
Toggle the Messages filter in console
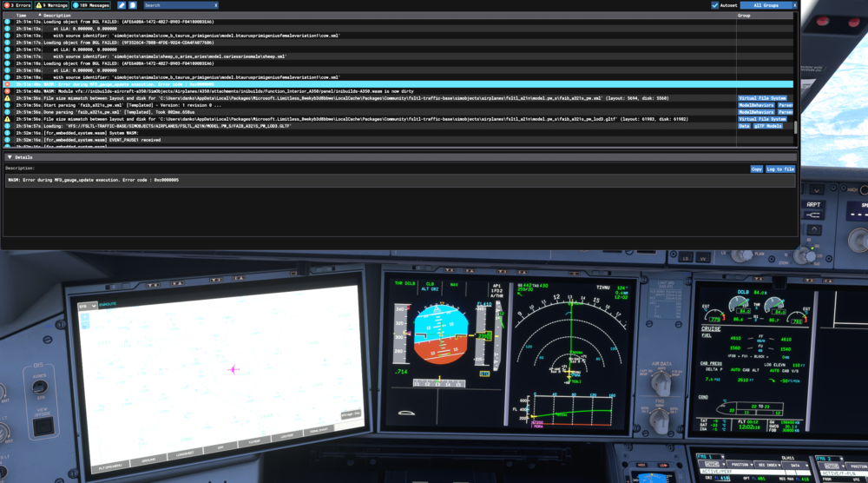click(94, 5)
